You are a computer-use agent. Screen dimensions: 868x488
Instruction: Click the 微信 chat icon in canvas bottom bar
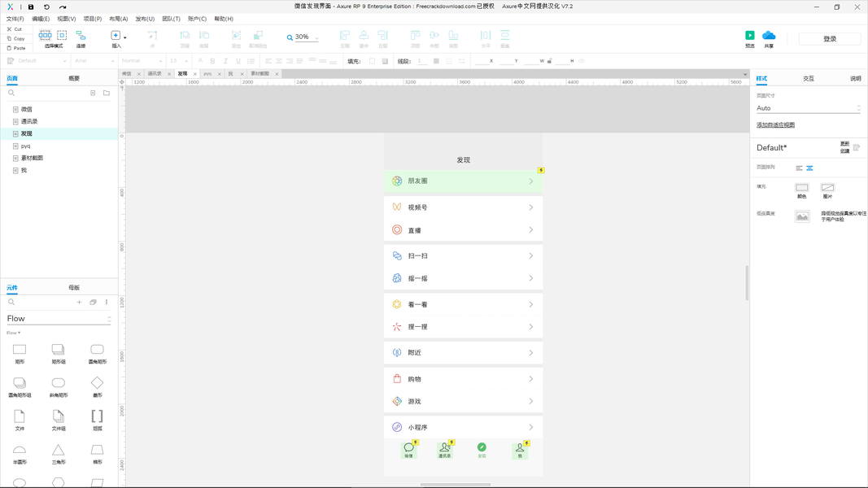[408, 450]
